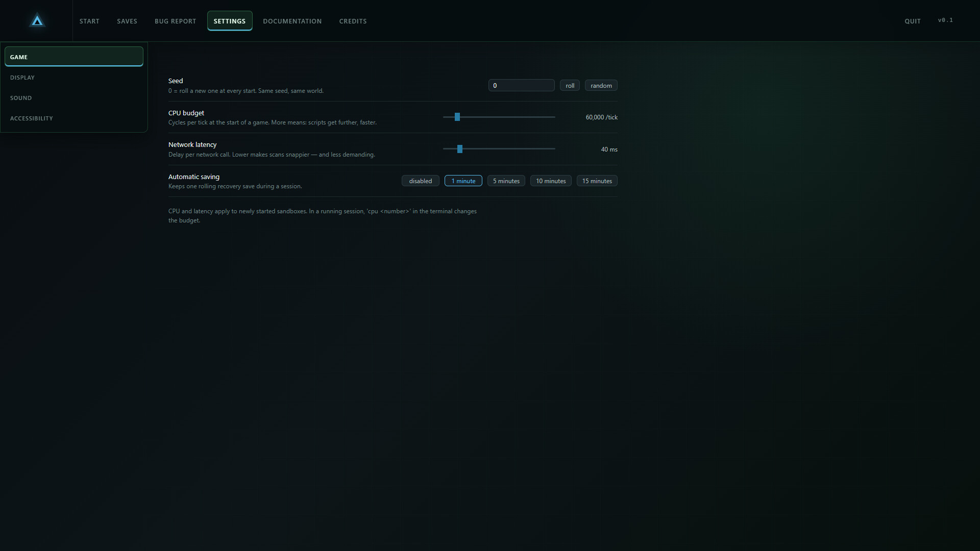Click the blue triangle logo icon
980x551 pixels.
click(x=37, y=21)
